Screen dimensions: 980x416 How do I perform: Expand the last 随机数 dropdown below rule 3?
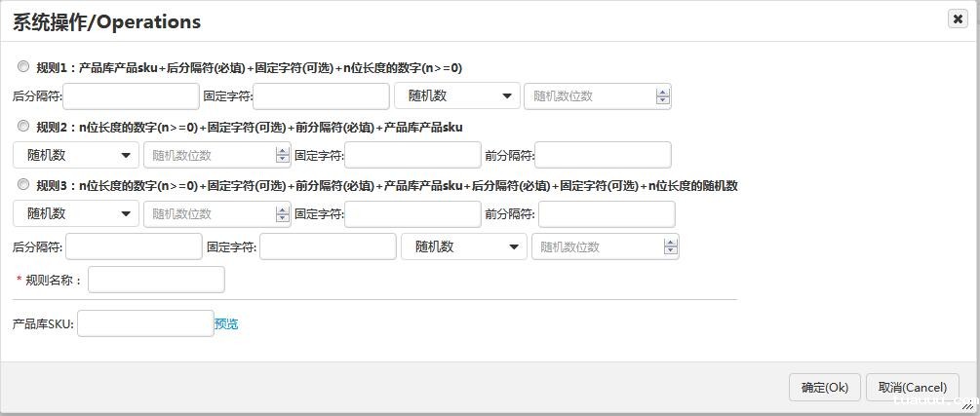[463, 246]
